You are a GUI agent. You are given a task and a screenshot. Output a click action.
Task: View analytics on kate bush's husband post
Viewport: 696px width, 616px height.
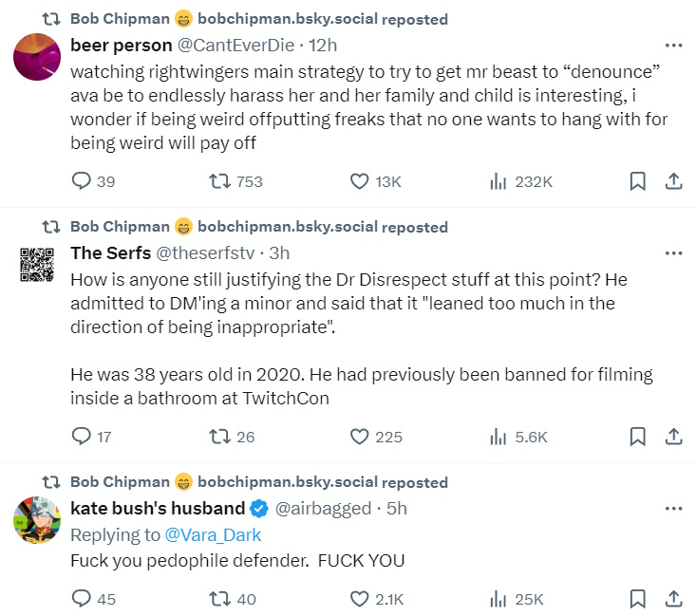pyautogui.click(x=497, y=599)
